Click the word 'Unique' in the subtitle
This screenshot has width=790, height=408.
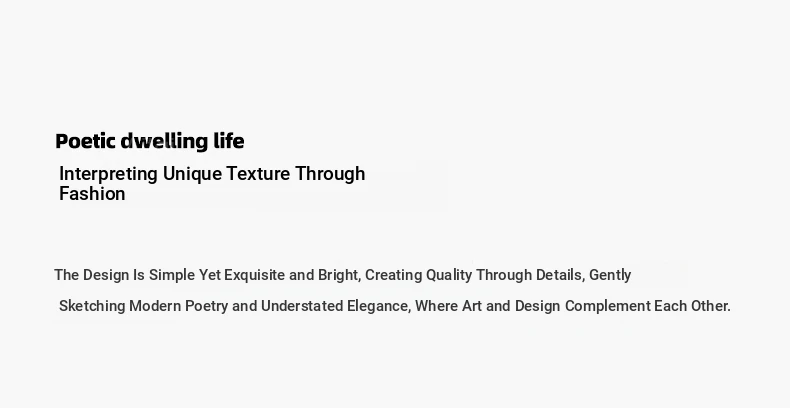pos(192,174)
